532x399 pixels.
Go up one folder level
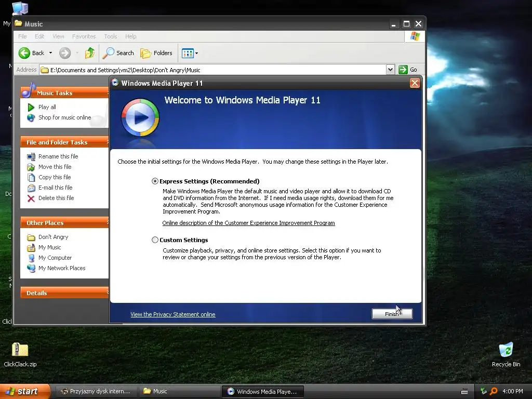[x=90, y=53]
